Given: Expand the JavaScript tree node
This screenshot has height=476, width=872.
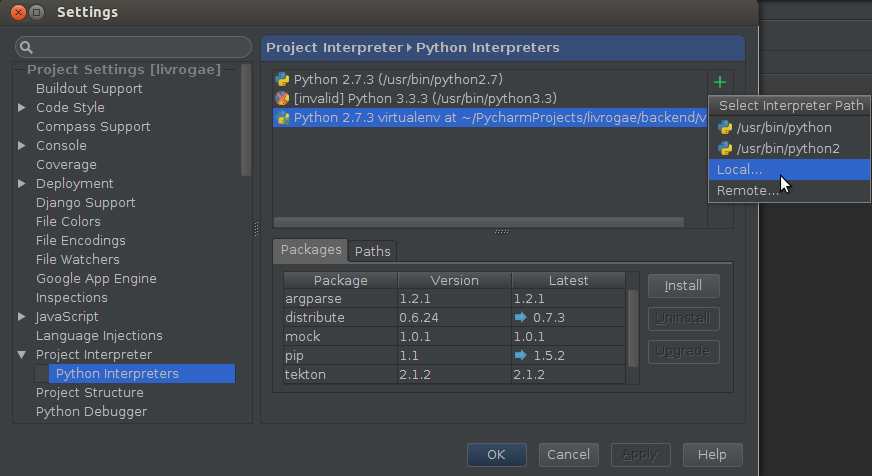Looking at the screenshot, I should (x=22, y=316).
